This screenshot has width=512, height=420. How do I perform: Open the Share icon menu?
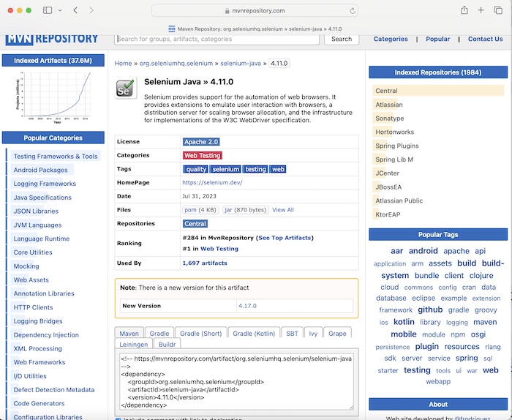tap(464, 10)
